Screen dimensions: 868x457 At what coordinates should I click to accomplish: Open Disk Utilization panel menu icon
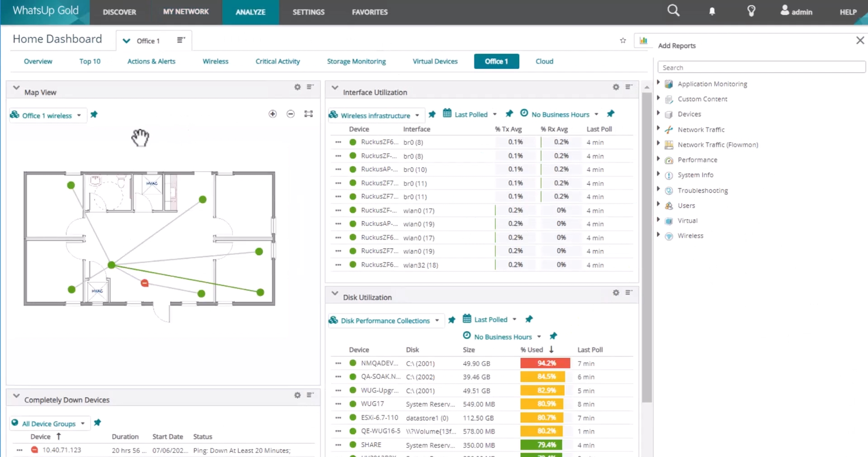pyautogui.click(x=629, y=292)
